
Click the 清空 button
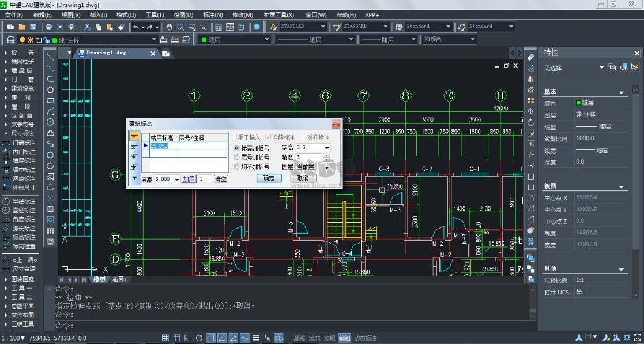tap(220, 180)
